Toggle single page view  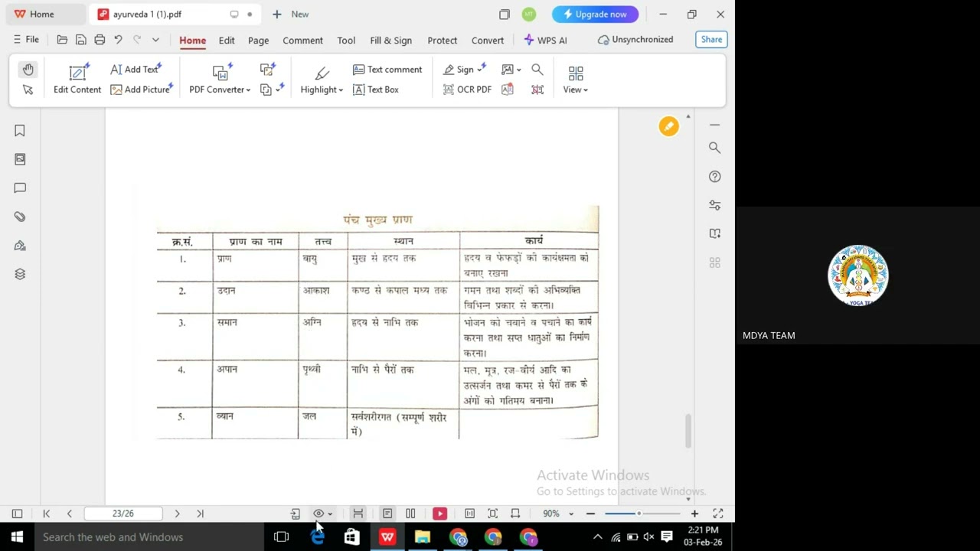coord(387,514)
